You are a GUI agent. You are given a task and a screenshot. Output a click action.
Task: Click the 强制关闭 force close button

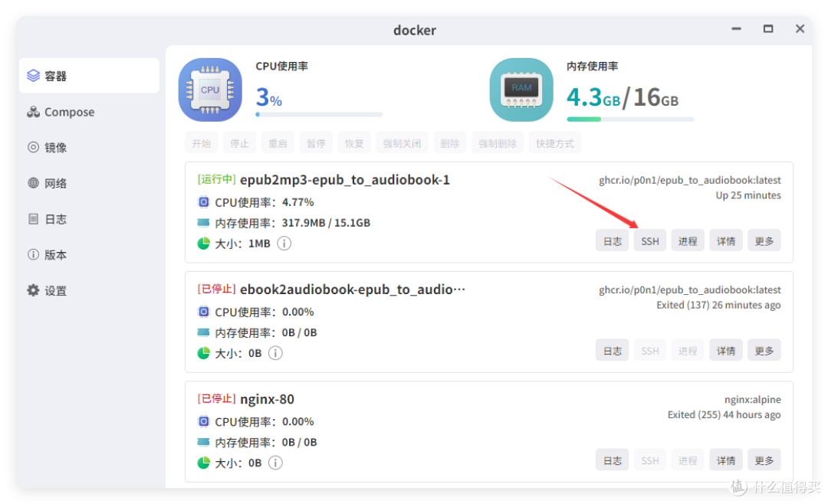click(402, 143)
